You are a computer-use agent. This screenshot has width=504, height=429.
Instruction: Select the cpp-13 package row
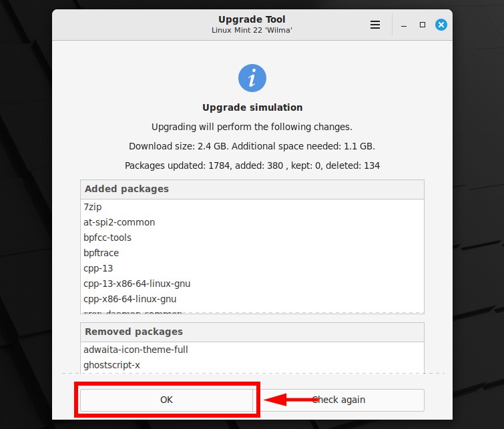tap(252, 268)
